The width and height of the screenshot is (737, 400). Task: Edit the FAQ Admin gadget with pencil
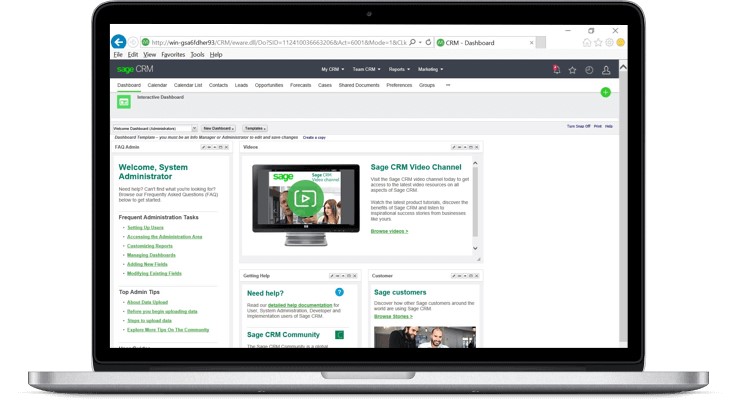point(203,147)
